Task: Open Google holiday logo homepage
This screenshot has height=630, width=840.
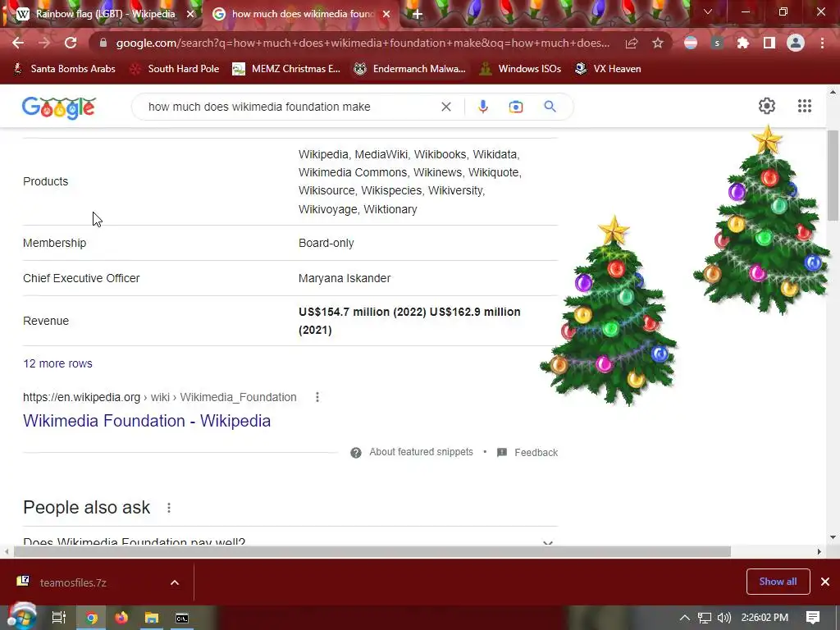Action: (59, 107)
